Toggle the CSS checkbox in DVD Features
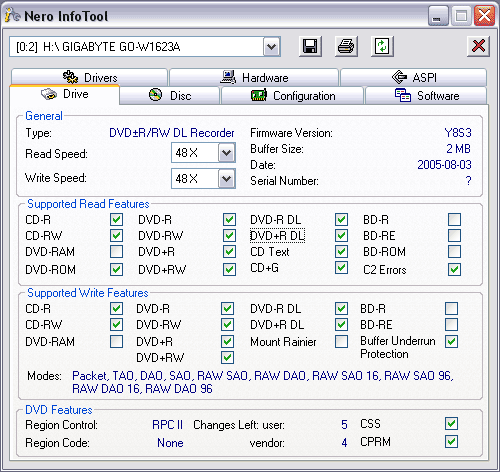Image resolution: width=500 pixels, height=472 pixels. pyautogui.click(x=451, y=424)
